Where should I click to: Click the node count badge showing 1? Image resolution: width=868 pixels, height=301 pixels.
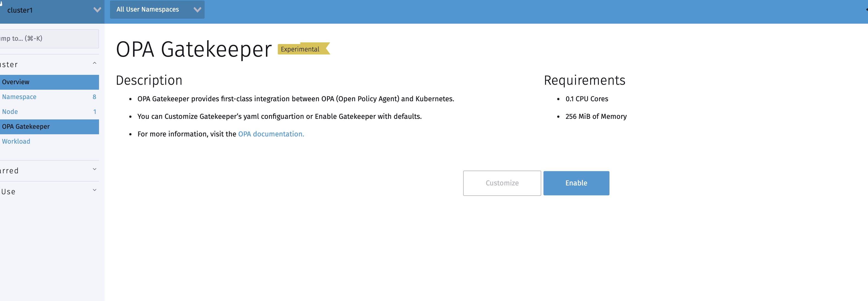point(95,112)
